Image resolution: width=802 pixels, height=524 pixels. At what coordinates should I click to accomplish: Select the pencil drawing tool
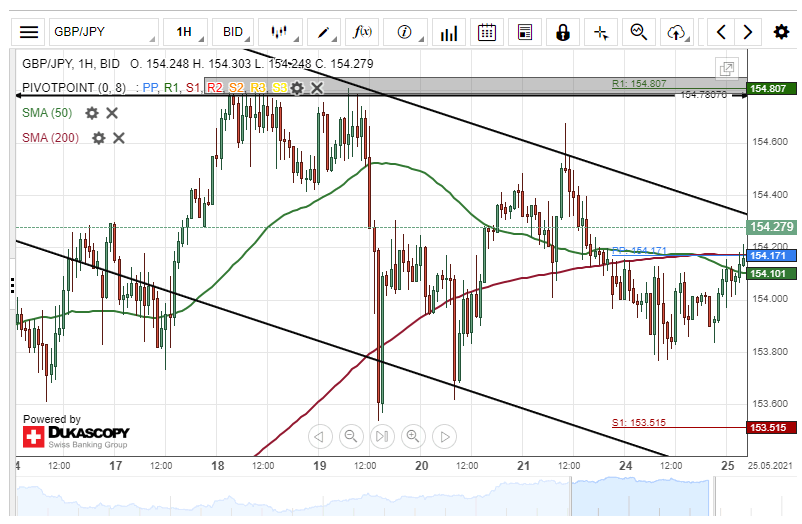coord(324,32)
